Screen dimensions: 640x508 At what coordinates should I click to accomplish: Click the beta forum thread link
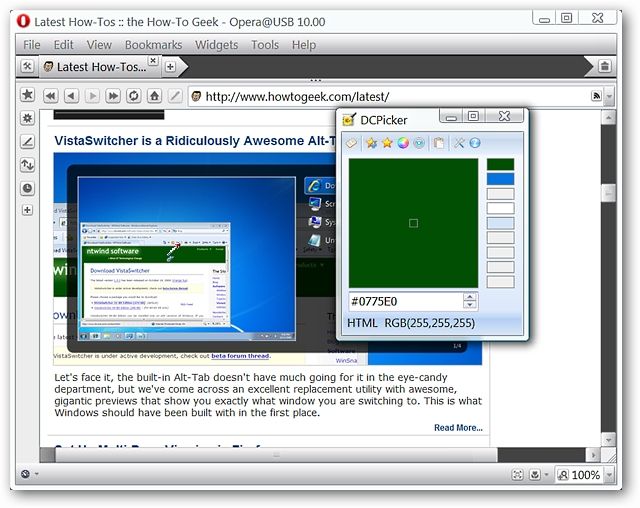click(240, 356)
